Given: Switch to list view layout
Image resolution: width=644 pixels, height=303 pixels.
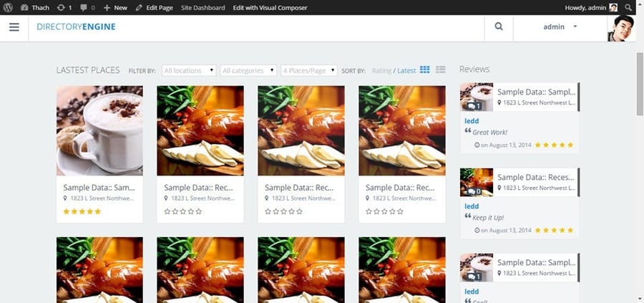Looking at the screenshot, I should (441, 69).
